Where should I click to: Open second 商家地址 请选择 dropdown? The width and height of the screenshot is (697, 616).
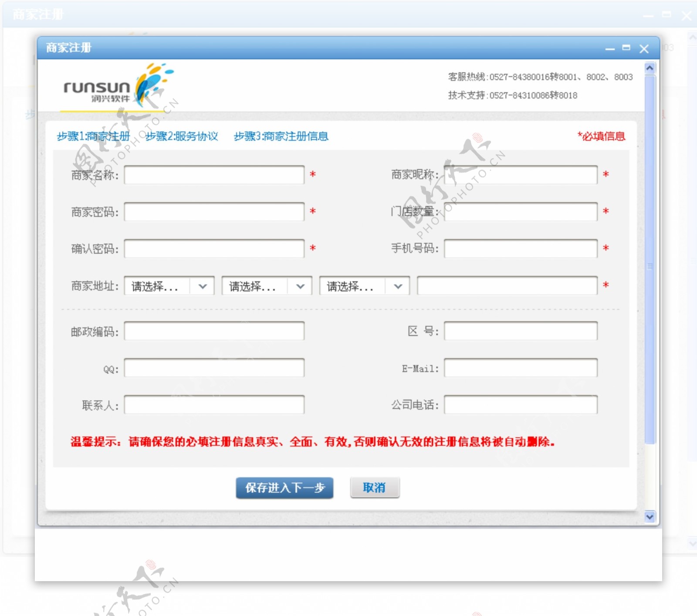(267, 286)
